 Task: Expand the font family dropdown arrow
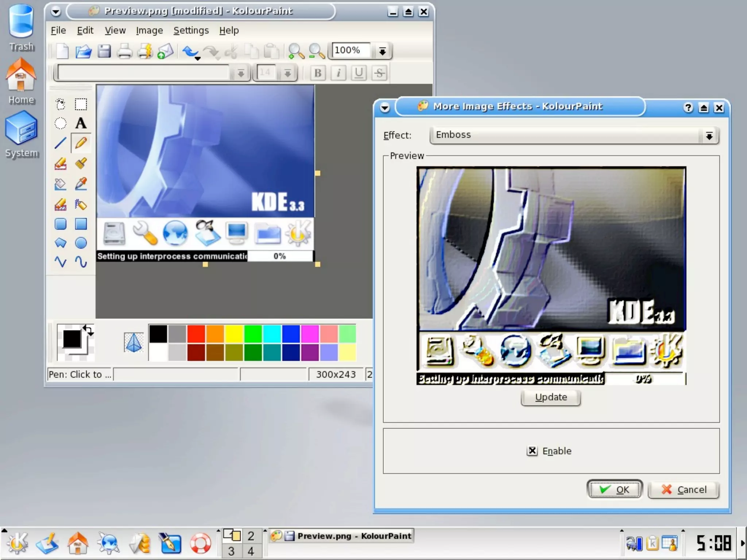[x=241, y=73]
